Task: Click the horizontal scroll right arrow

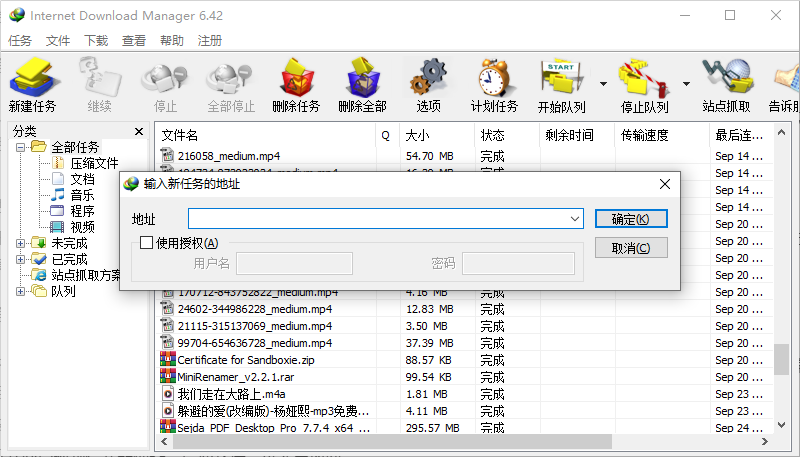Action: point(764,441)
